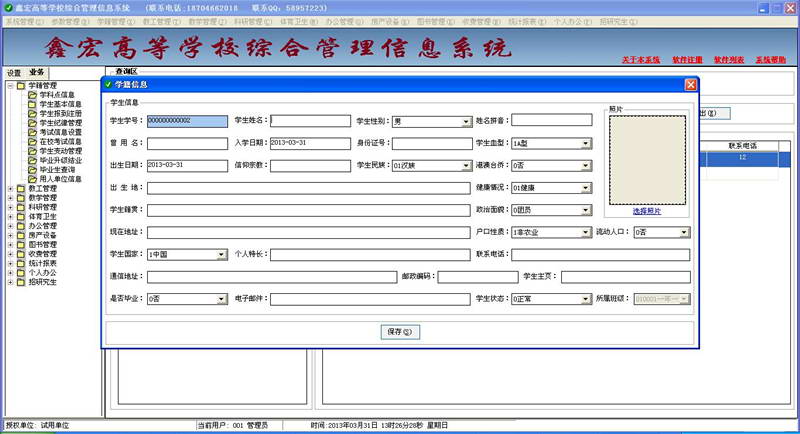The height and width of the screenshot is (434, 800).
Task: Click the 科研管理 folder icon in tree
Action: [21, 207]
